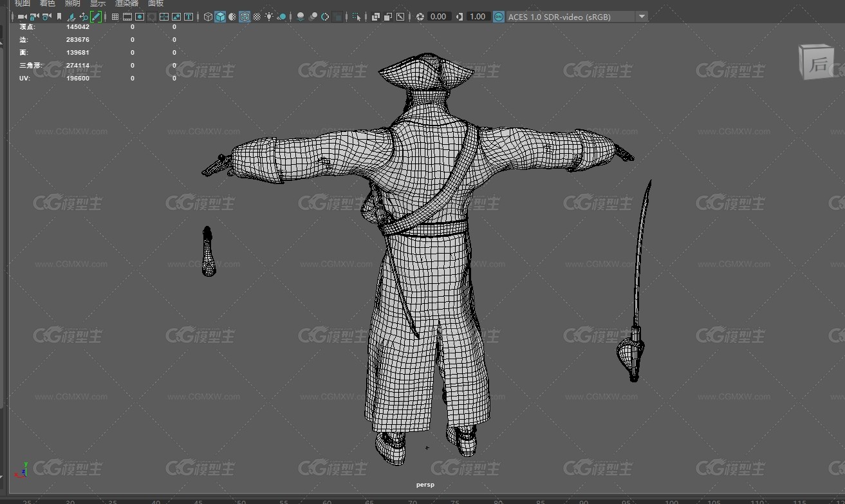Screen dimensions: 845x504
Task: Toggle the Safe Action icon
Action: 176,17
